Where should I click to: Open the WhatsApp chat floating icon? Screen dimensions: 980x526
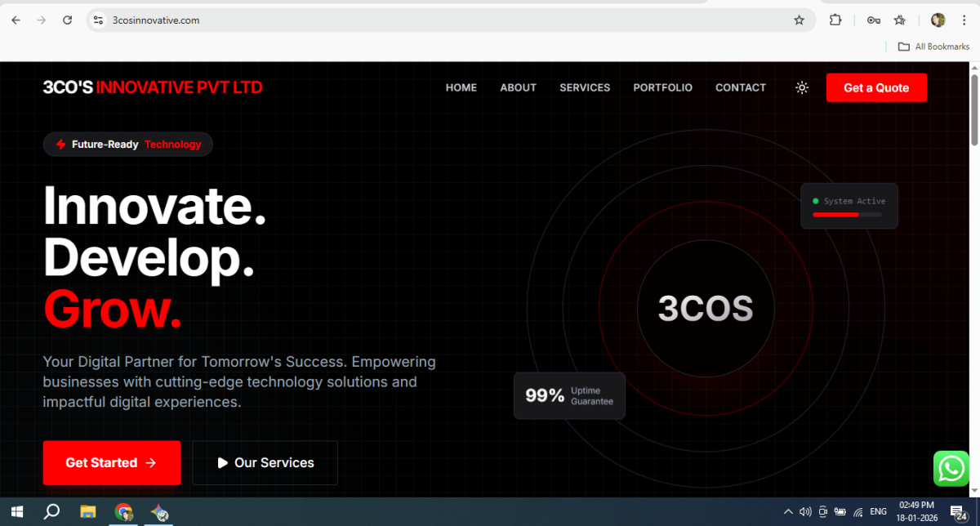click(x=951, y=469)
